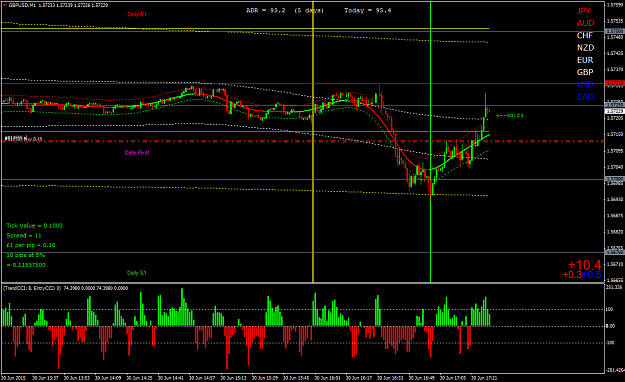
Task: Click the GBPUSD,M1 chart title text
Action: point(23,5)
